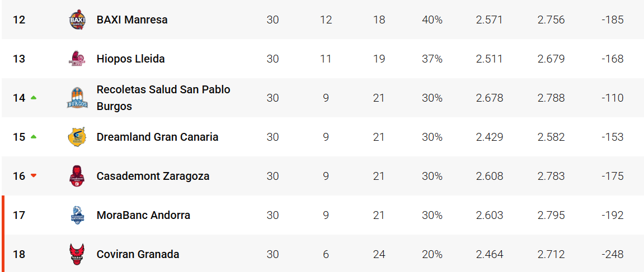
Task: Click the BAXI Manresa team logo
Action: pos(77,20)
